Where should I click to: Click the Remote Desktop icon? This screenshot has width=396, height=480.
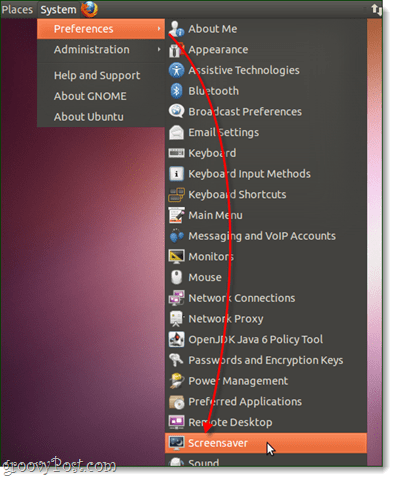(x=176, y=422)
